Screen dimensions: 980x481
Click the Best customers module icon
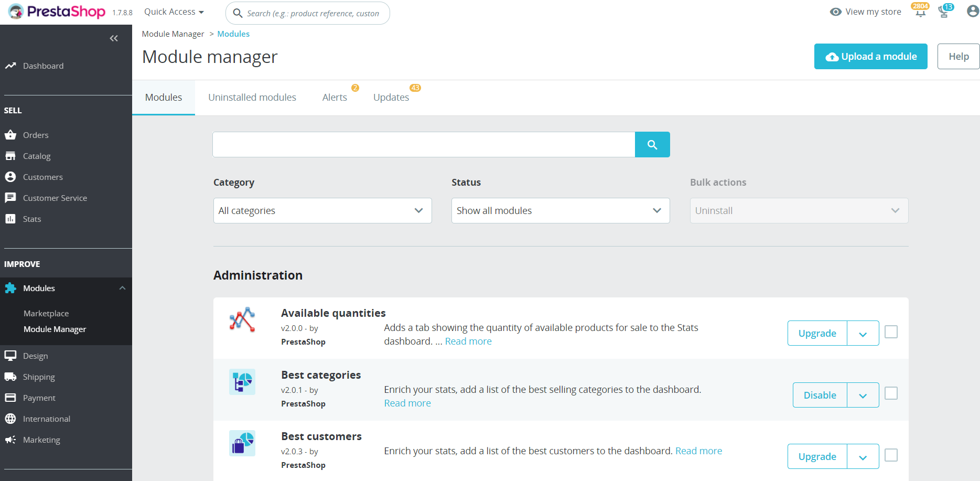242,443
